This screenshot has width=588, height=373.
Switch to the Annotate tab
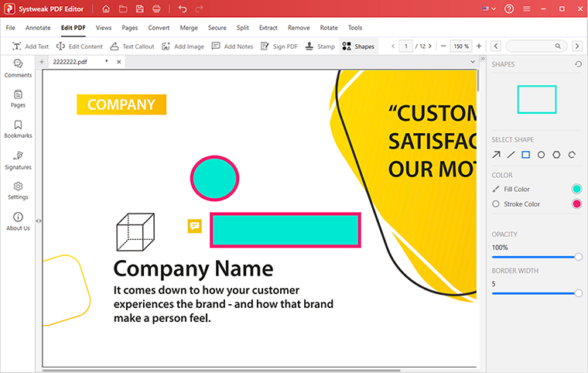(38, 28)
